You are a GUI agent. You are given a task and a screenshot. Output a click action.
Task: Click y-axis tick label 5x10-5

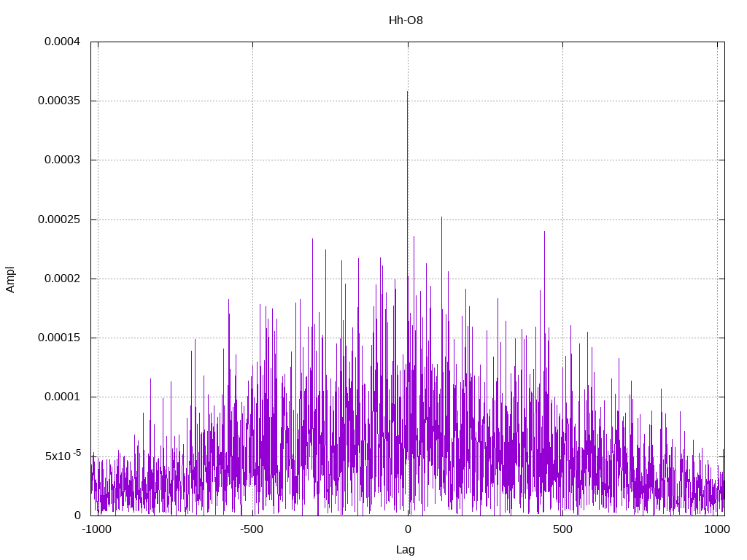pos(63,456)
